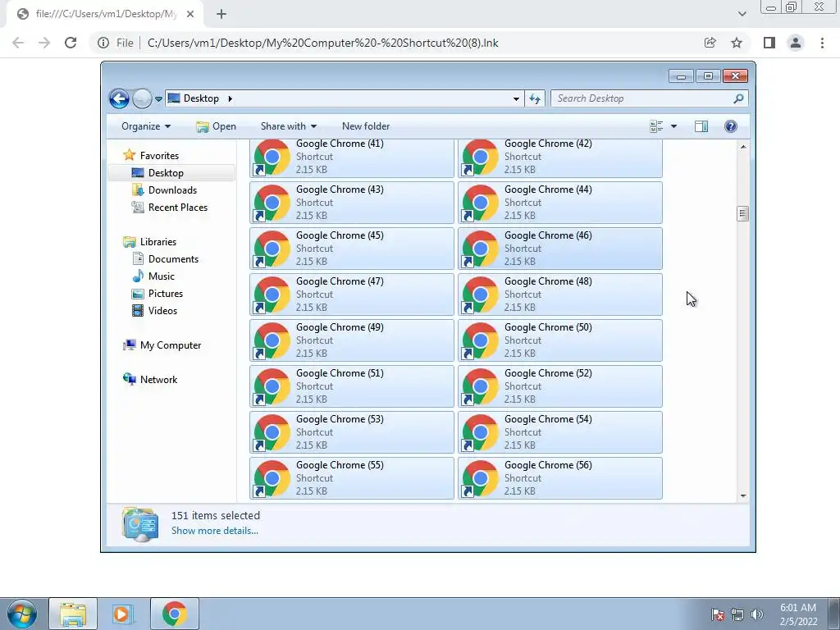
Task: Open the address bar history dropdown arrow
Action: 516,99
